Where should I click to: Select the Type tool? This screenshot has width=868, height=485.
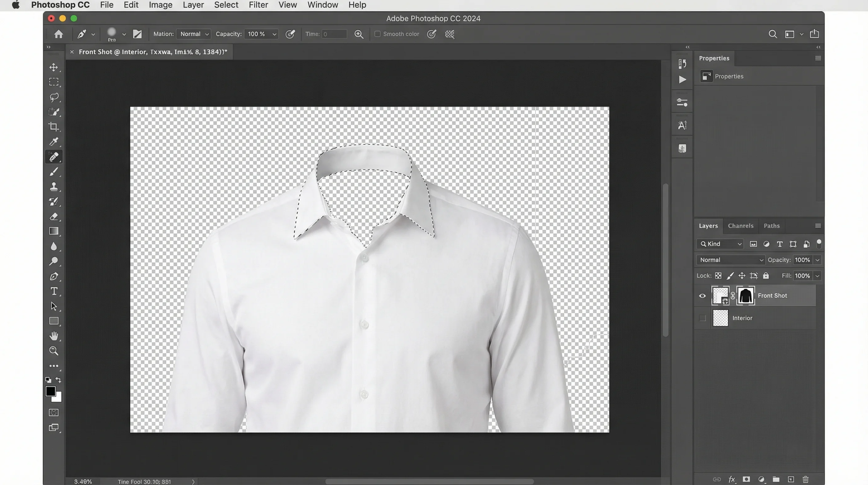(x=54, y=291)
